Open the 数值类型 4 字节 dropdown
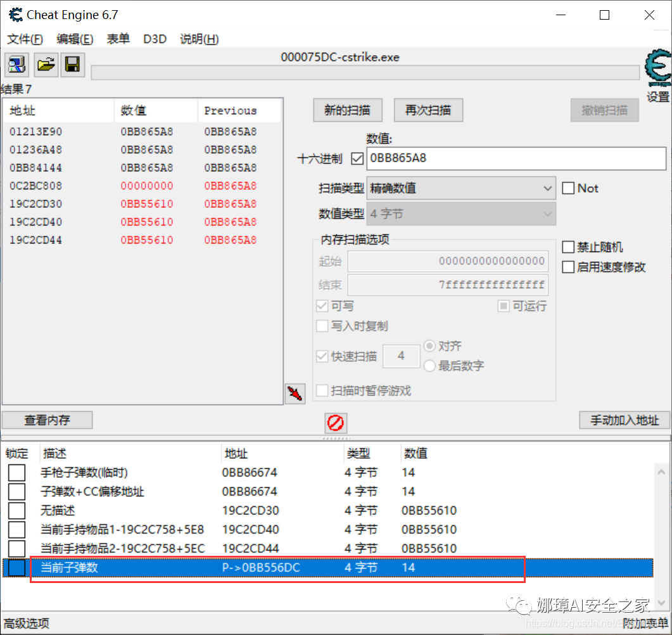Screen dimensions: 672x635 pyautogui.click(x=461, y=214)
